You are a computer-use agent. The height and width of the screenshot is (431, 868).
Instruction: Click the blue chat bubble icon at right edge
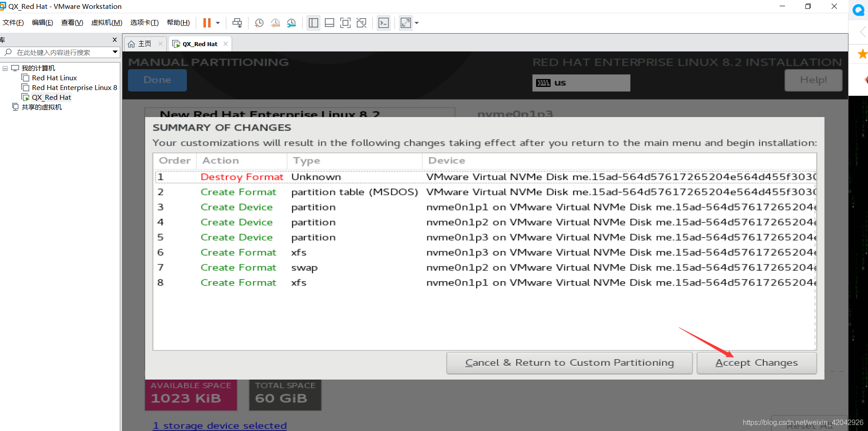859,10
